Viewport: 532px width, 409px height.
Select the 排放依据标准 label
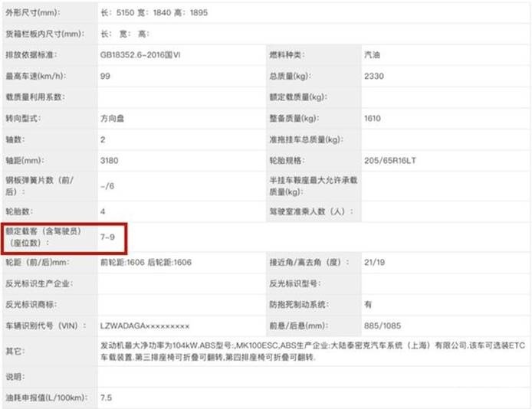click(x=31, y=55)
